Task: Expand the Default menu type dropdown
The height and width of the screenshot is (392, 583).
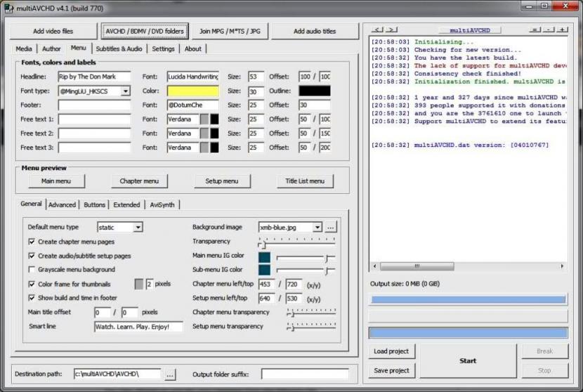Action: coord(138,228)
